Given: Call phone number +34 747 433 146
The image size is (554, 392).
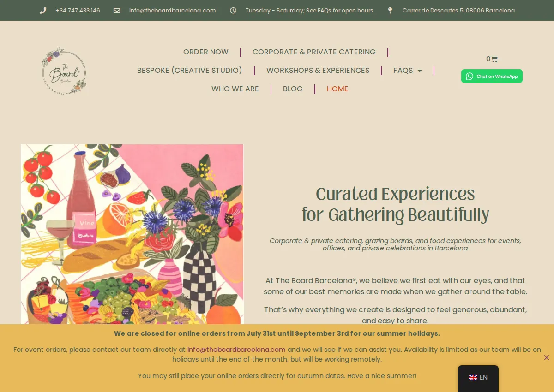Looking at the screenshot, I should click(x=78, y=10).
